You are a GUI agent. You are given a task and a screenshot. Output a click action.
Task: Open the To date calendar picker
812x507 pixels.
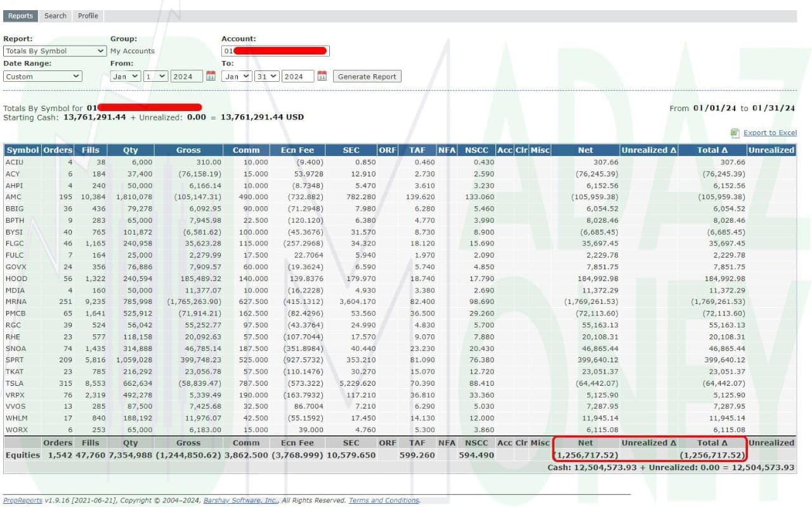coord(321,76)
